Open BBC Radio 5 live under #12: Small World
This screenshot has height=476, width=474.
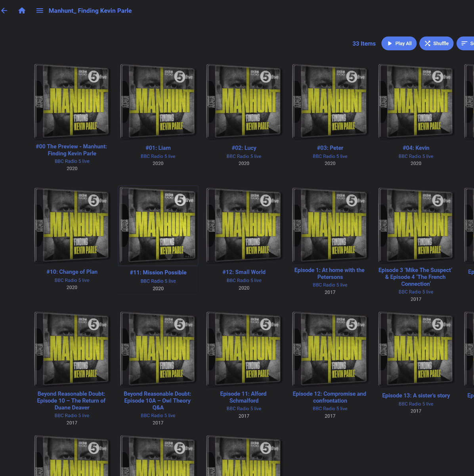point(244,280)
